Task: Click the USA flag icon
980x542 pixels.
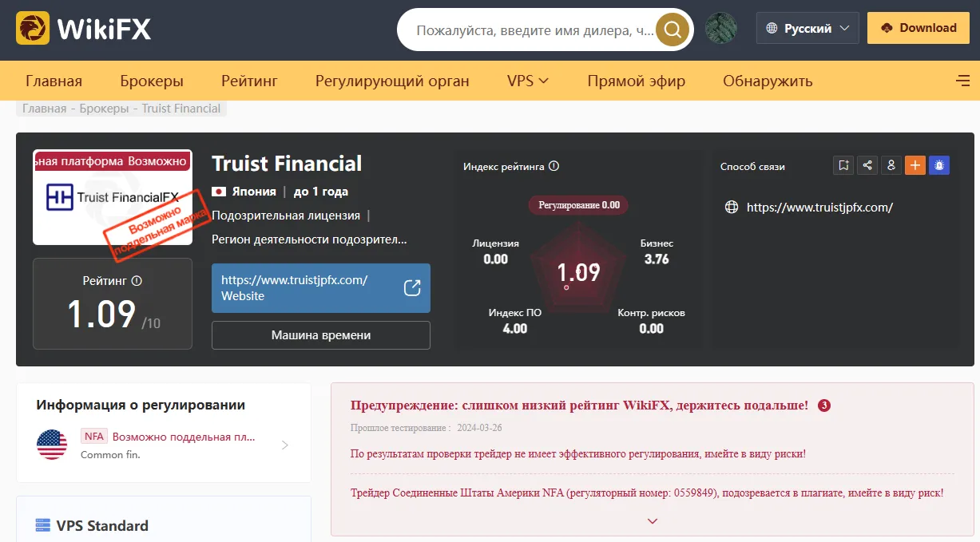Action: [x=52, y=445]
